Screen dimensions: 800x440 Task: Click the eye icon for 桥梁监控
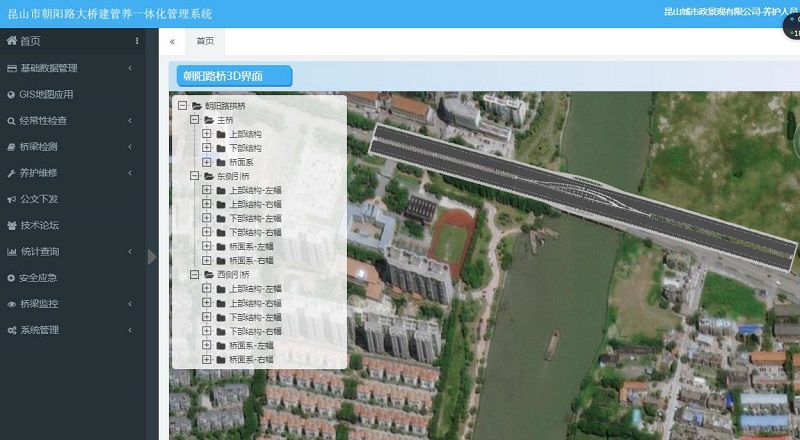11,304
